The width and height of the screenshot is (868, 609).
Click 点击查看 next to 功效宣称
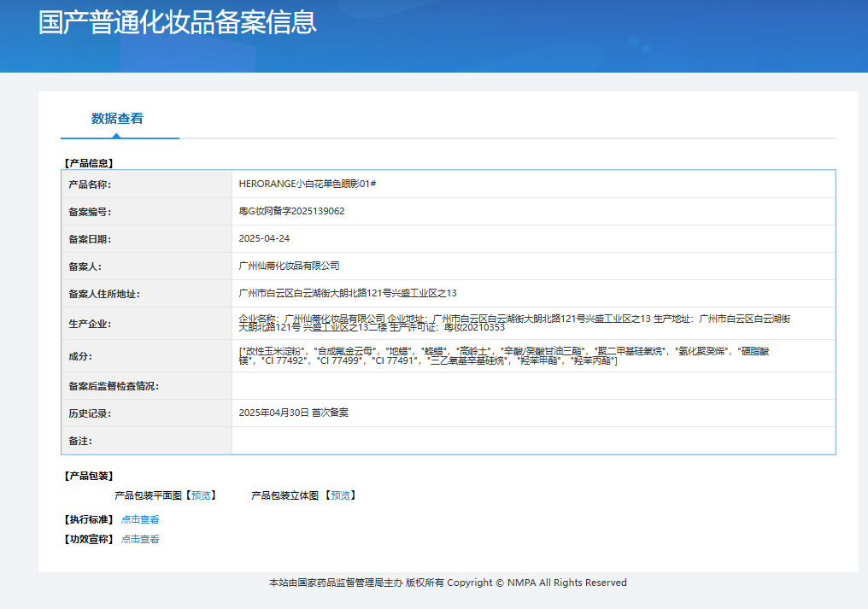[140, 539]
